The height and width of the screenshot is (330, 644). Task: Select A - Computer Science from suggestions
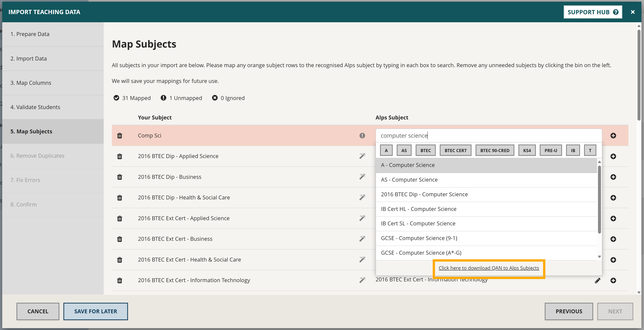click(x=486, y=165)
